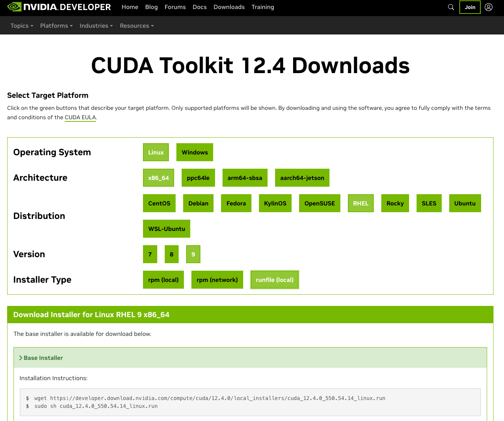Viewport: 504px width, 421px height.
Task: Open the user account profile icon
Action: (x=489, y=7)
